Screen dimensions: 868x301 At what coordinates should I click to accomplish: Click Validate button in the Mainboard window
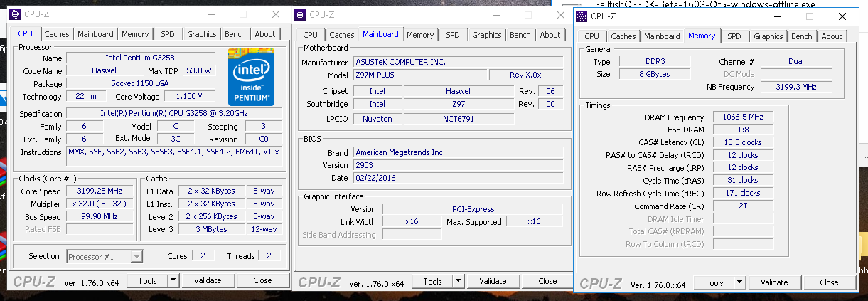point(493,282)
